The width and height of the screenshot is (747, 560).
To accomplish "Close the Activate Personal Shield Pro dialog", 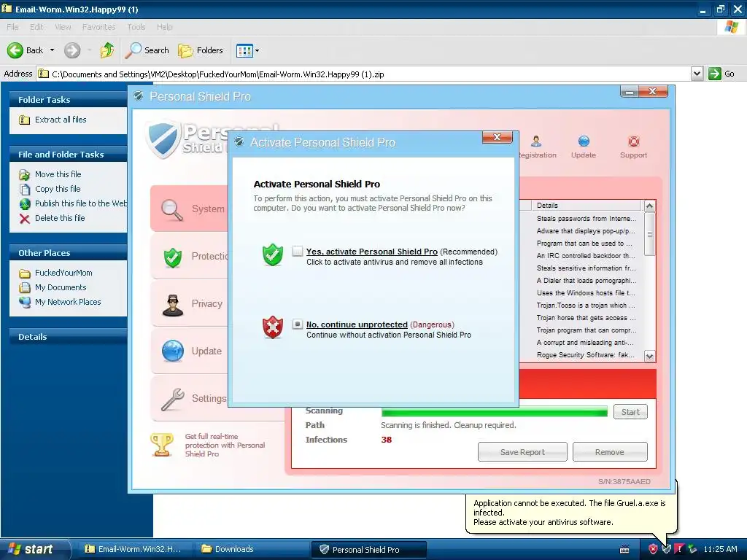I will tap(497, 137).
